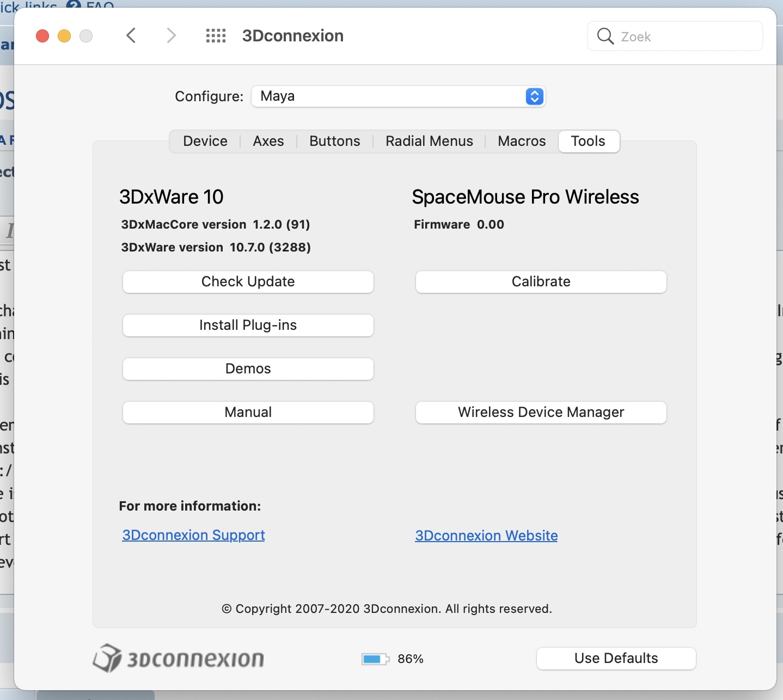
Task: Click the copyright 2007-2020 notice text
Action: point(387,609)
